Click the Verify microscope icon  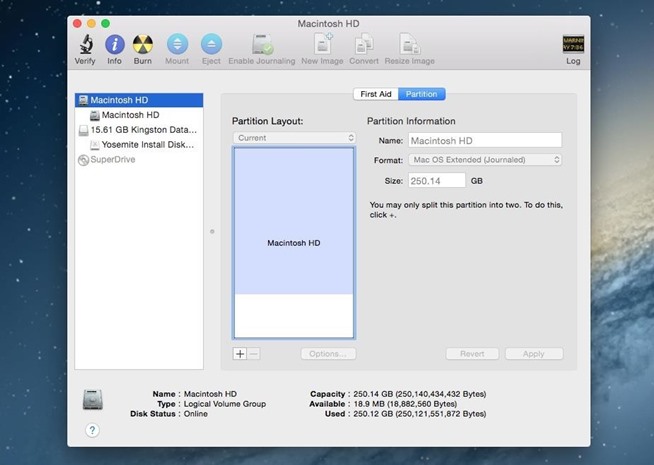coord(85,44)
